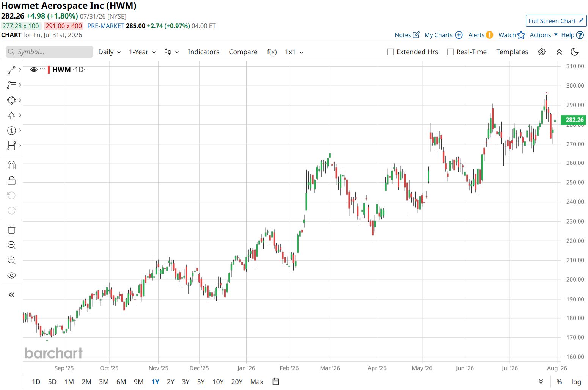Select the 2M time range
This screenshot has height=390, width=588.
pyautogui.click(x=86, y=382)
